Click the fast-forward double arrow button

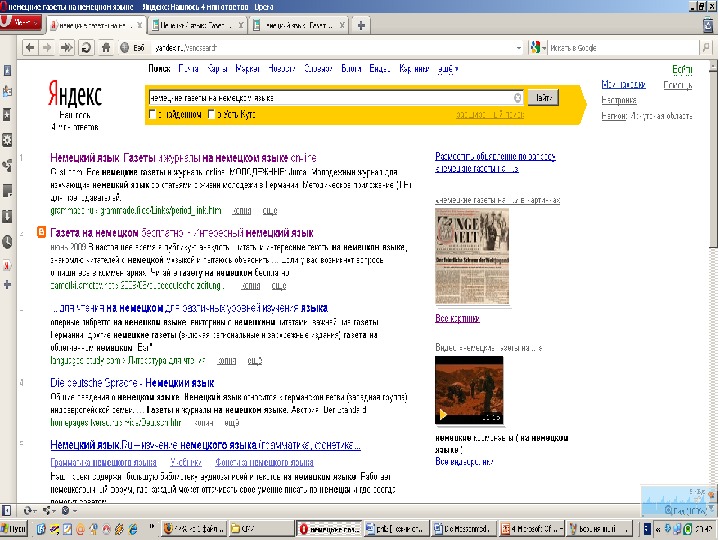(x=66, y=47)
